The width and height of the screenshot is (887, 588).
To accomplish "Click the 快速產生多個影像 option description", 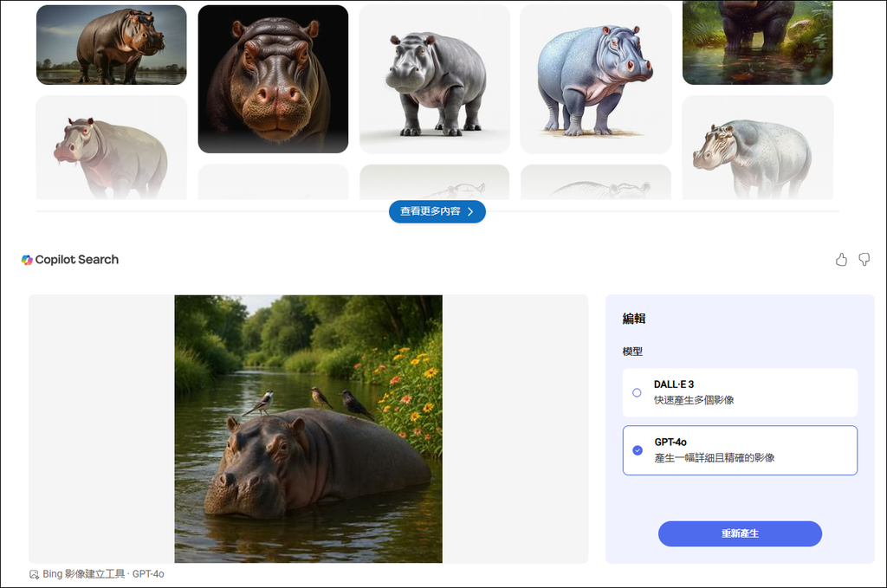I will [x=694, y=400].
